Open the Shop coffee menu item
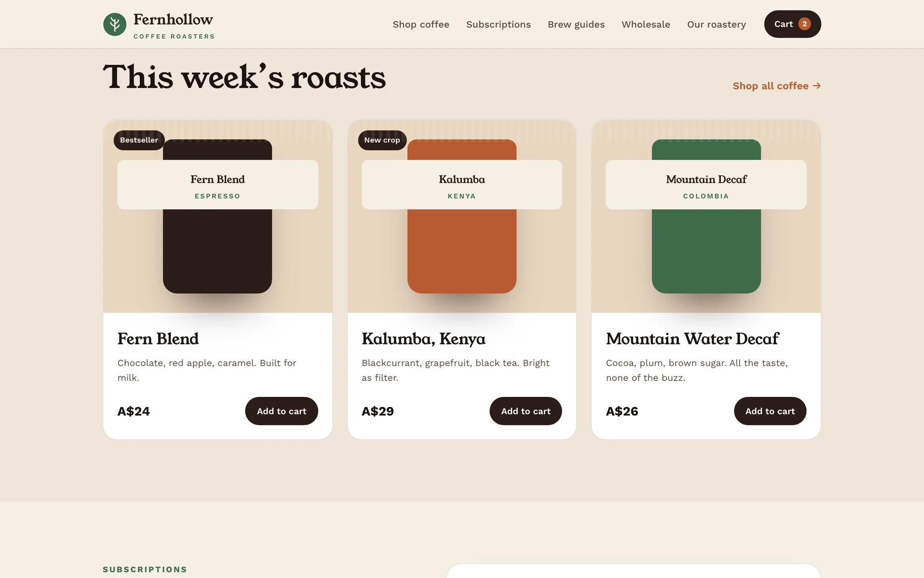Screen dimensions: 924x578 [x=421, y=25]
